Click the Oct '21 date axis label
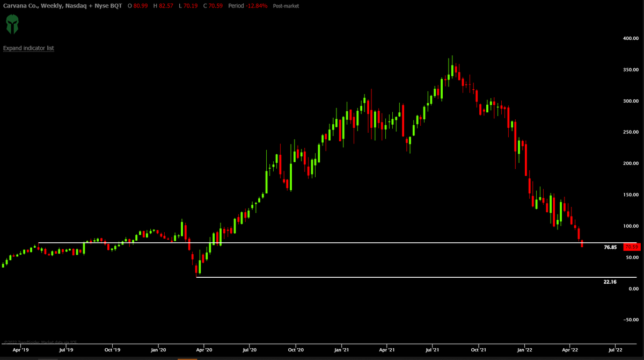 tap(479, 349)
